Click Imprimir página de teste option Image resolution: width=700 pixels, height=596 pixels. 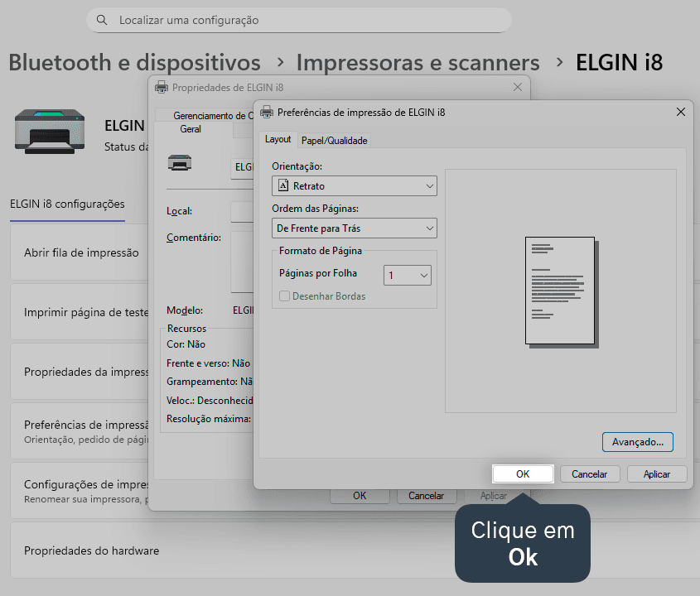pos(79,312)
